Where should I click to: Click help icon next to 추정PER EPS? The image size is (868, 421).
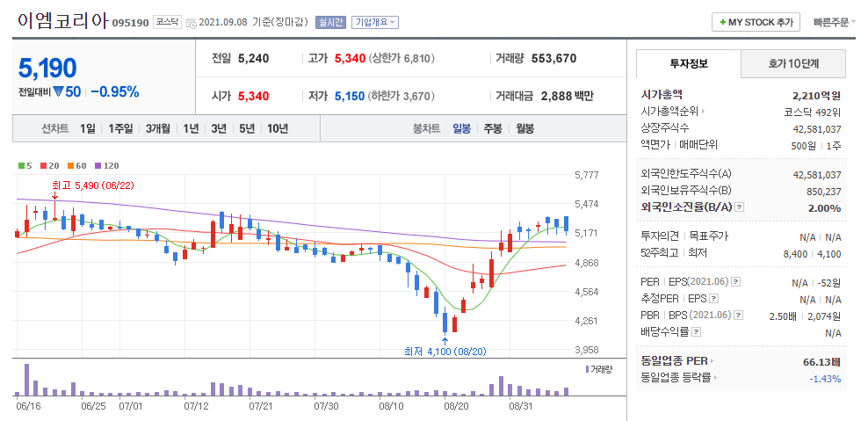[714, 299]
